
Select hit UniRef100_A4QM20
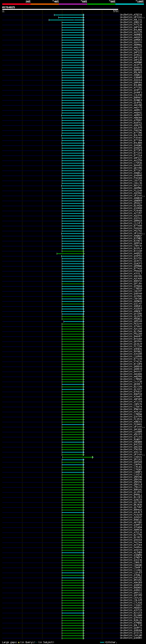tap(131, 254)
